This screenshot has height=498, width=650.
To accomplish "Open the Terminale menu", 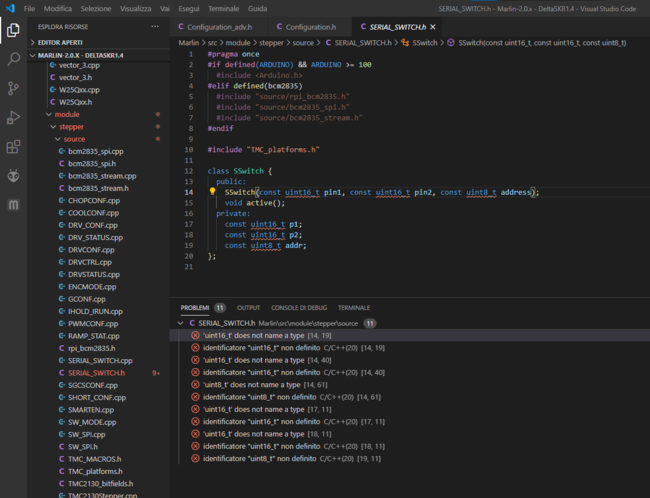I will point(223,8).
